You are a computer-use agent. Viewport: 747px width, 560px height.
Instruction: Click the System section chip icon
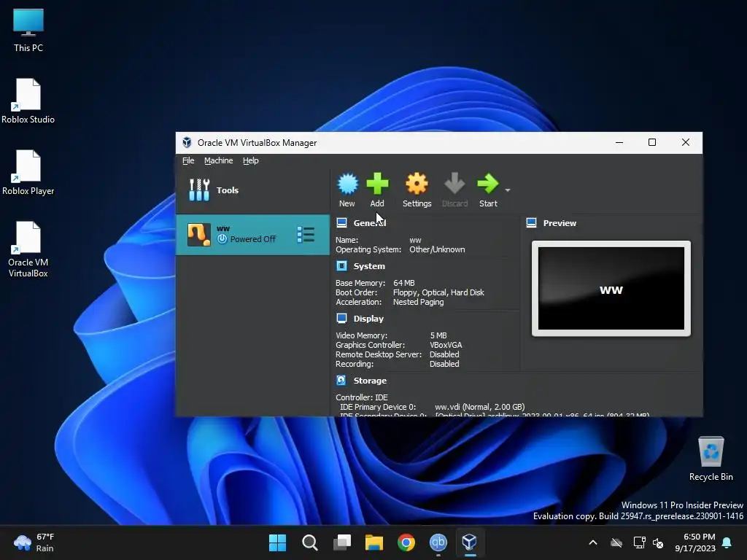pos(341,265)
